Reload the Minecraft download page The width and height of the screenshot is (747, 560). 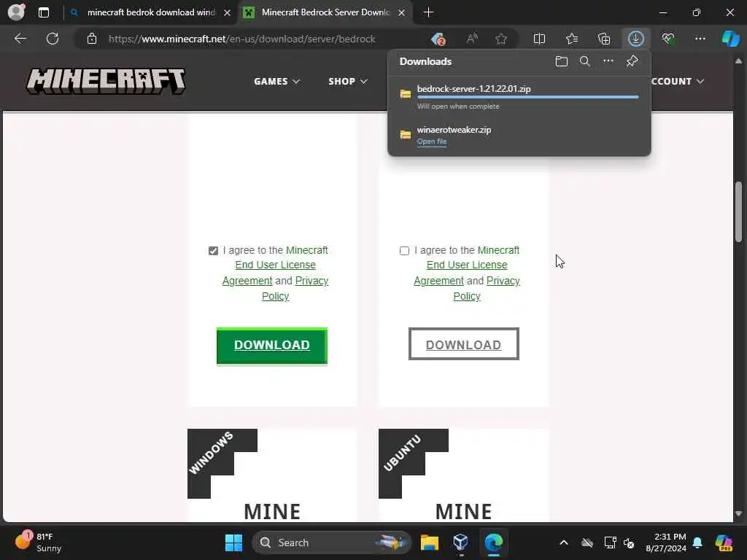pos(53,39)
